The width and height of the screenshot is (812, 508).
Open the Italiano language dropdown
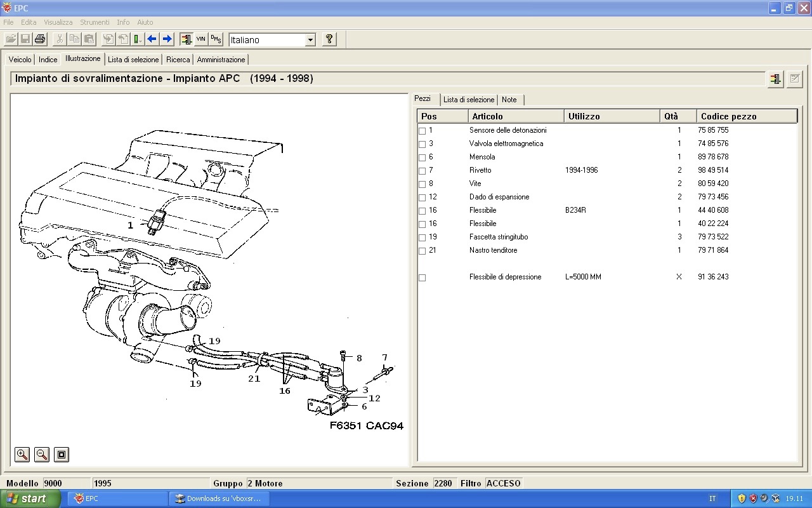310,40
